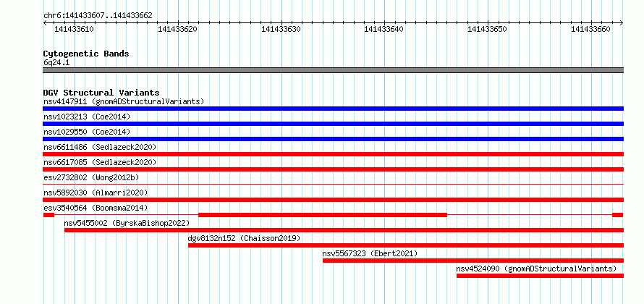Open variant label nsv5567323 (Ebert2021)
Image resolution: width=644 pixels, height=304 pixels.
[370, 253]
